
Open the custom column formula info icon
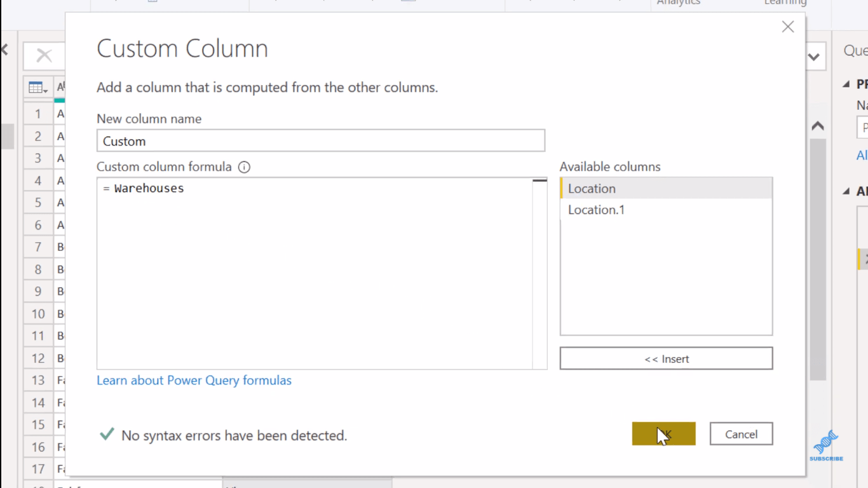click(244, 167)
